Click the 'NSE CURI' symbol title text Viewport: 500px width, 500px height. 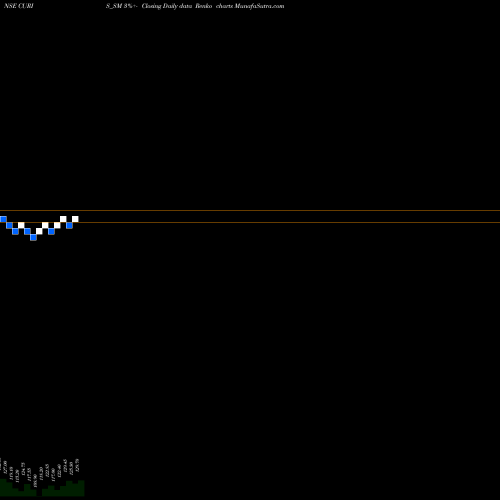tap(19, 6)
